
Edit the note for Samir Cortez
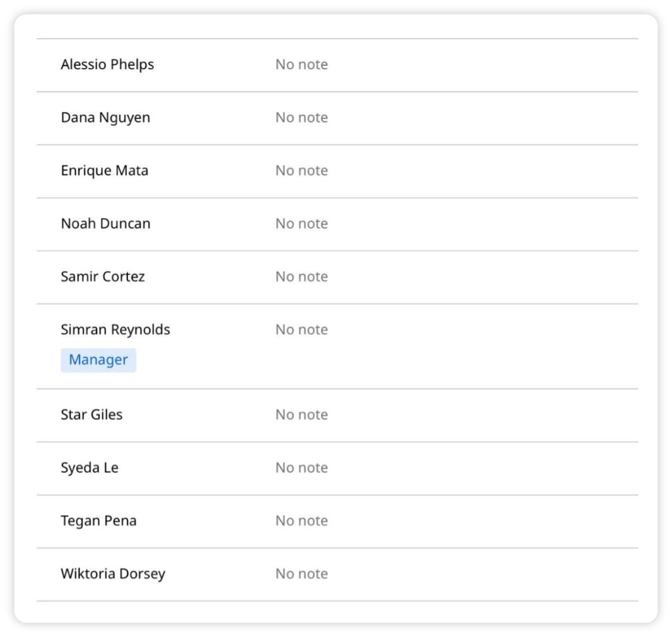coord(302,277)
